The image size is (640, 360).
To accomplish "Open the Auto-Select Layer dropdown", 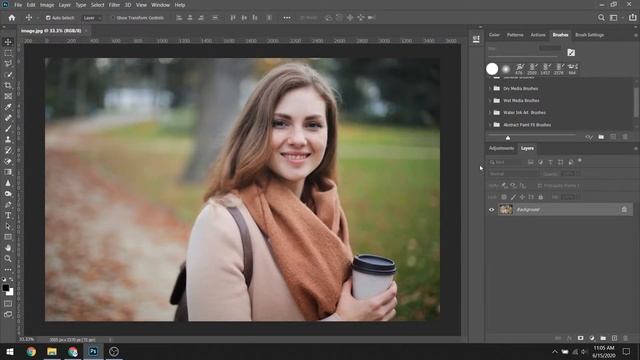I will [x=92, y=18].
